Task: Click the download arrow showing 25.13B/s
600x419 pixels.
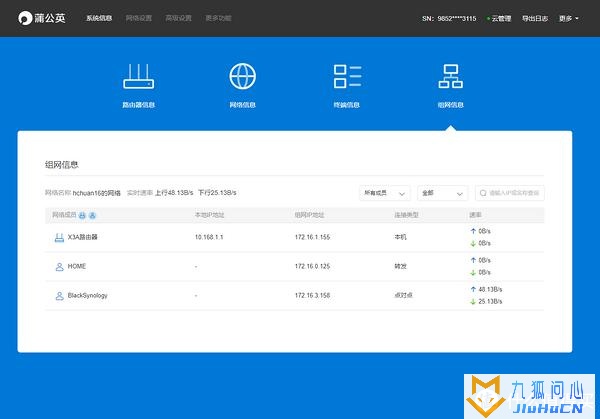Action: pyautogui.click(x=473, y=302)
